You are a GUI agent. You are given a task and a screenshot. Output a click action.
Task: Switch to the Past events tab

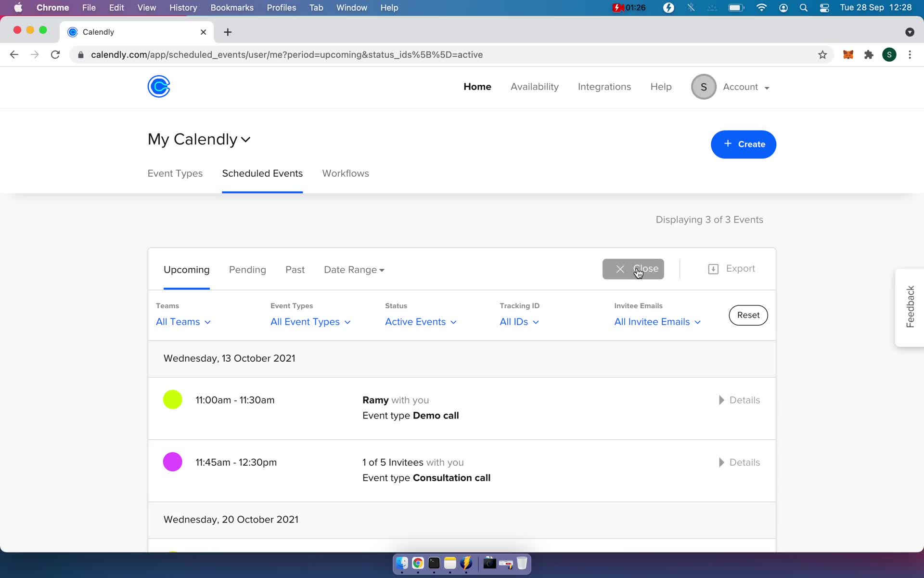pos(295,270)
